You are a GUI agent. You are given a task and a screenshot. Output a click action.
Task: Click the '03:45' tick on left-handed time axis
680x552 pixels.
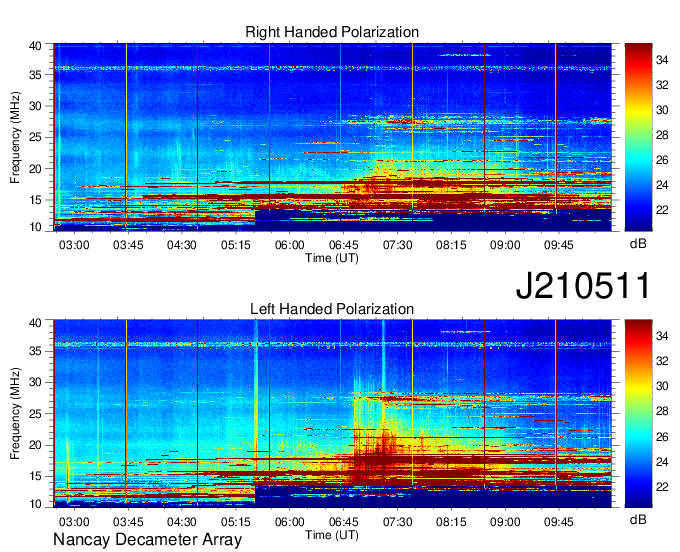tap(128, 522)
